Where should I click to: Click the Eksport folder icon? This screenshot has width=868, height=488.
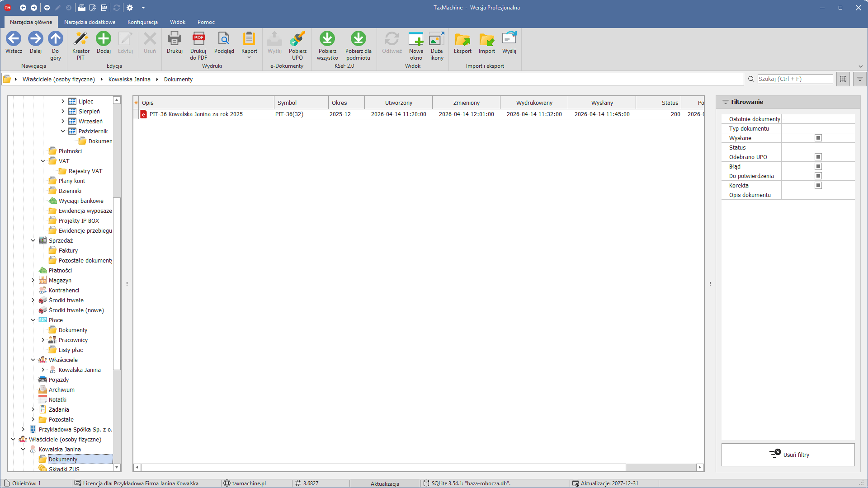pos(462,39)
